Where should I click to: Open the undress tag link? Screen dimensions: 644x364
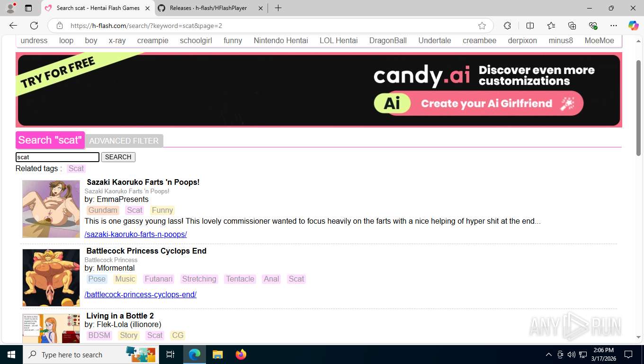tap(34, 41)
